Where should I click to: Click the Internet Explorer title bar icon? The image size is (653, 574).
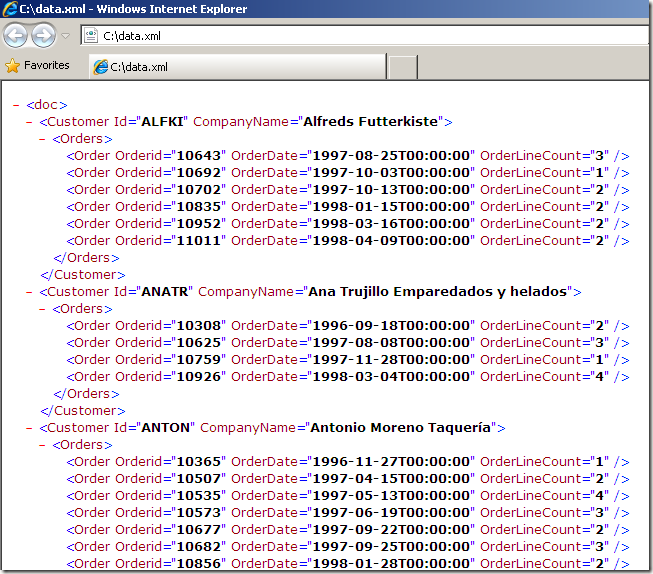(x=10, y=9)
